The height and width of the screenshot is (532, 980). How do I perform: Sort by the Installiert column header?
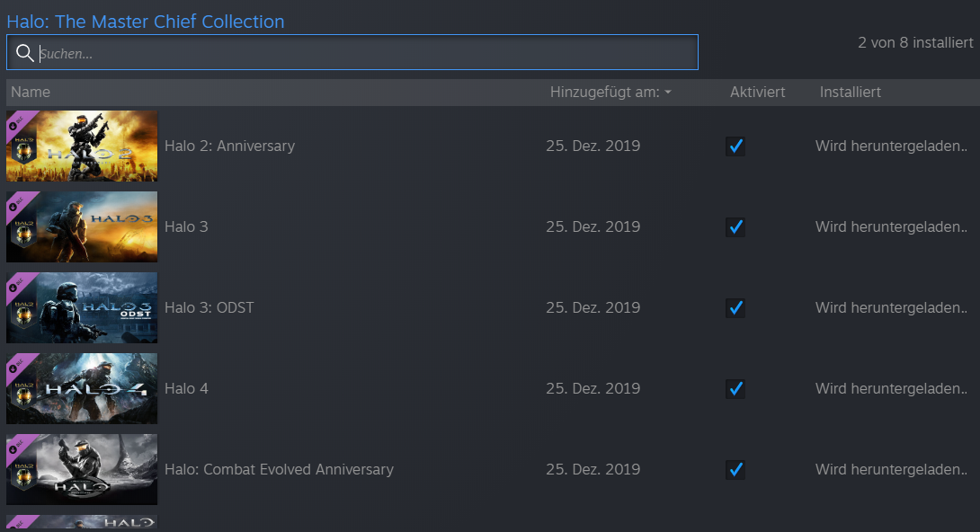[x=850, y=93]
